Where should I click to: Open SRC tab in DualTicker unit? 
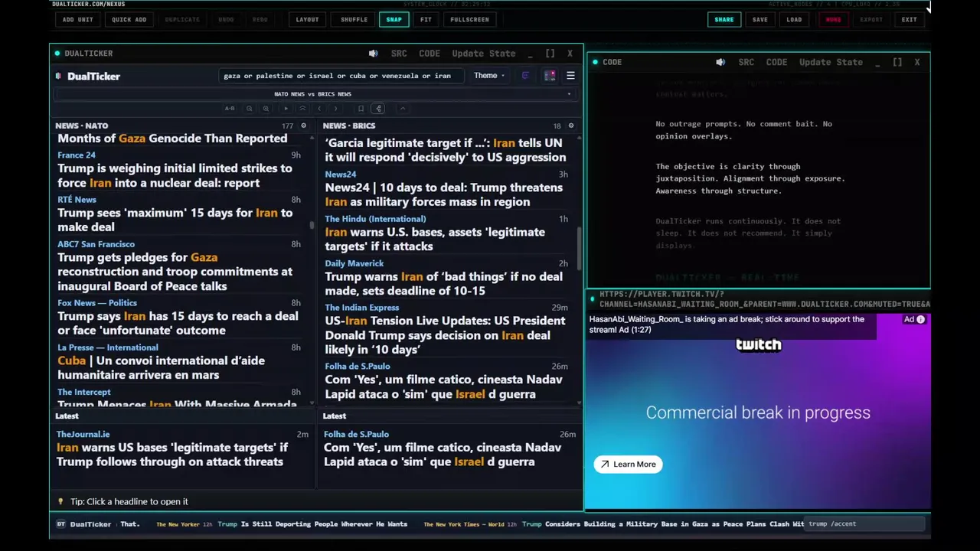coord(399,54)
